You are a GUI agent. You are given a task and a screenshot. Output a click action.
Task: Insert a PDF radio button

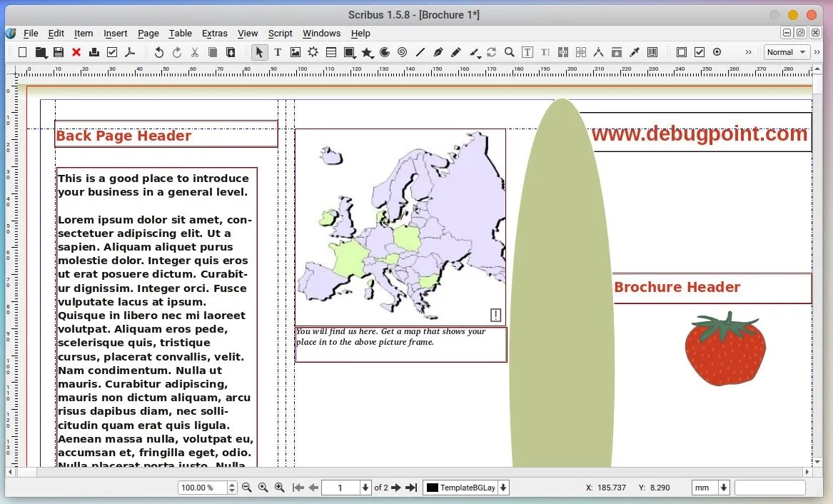(717, 52)
